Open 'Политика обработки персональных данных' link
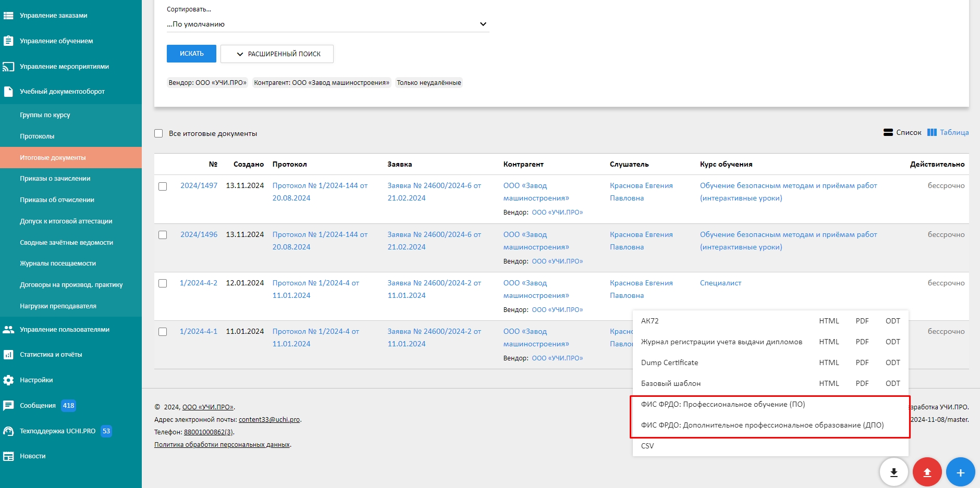 222,445
